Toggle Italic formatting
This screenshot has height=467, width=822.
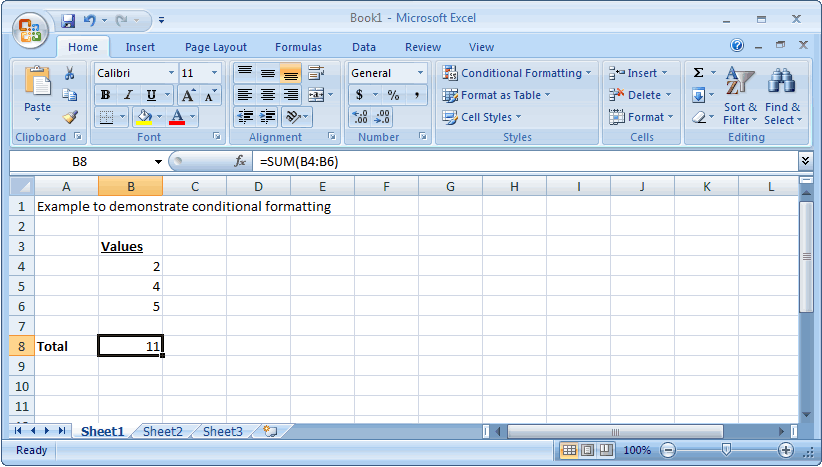128,95
